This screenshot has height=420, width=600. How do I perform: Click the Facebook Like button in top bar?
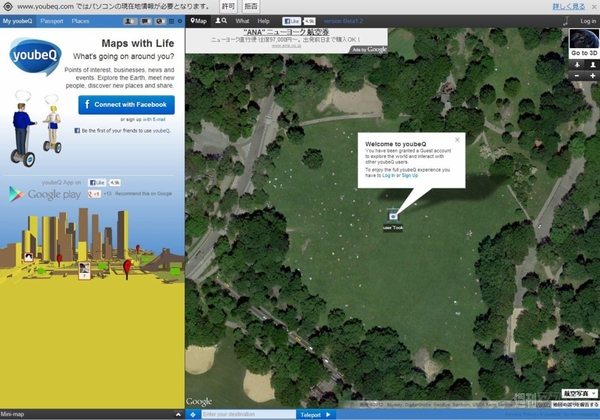click(291, 21)
